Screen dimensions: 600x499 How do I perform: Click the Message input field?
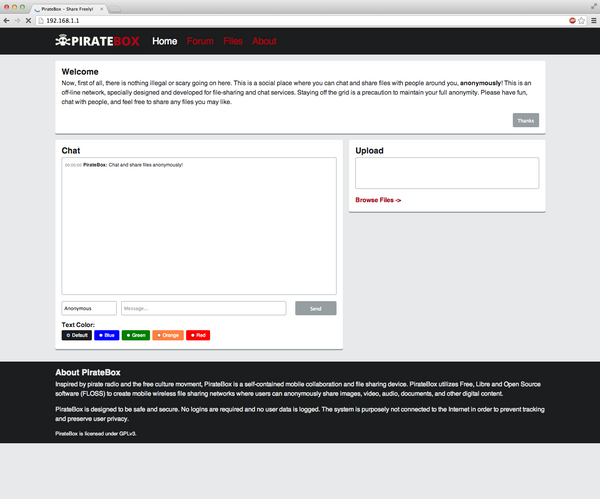(204, 308)
